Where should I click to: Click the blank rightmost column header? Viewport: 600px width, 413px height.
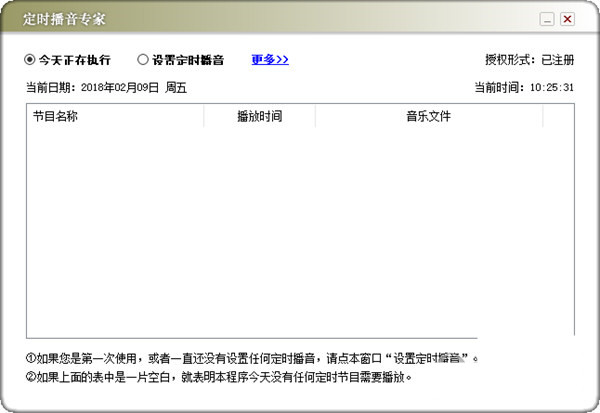coord(558,117)
